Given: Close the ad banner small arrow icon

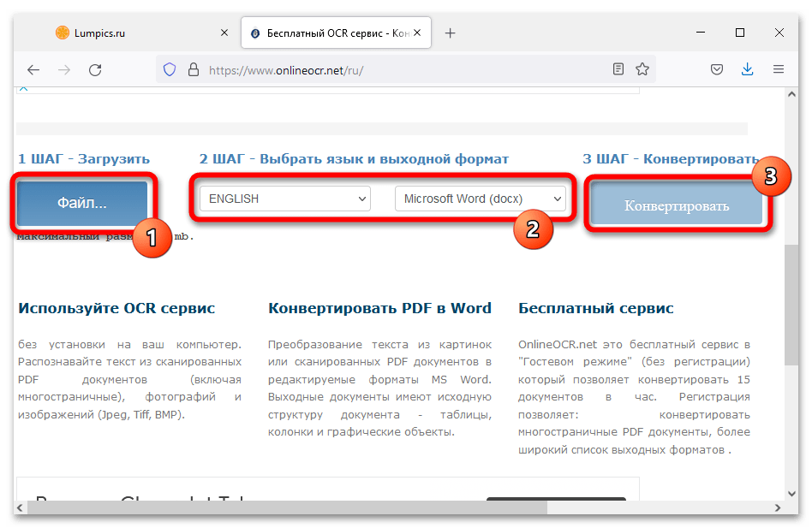Looking at the screenshot, I should pyautogui.click(x=23, y=89).
